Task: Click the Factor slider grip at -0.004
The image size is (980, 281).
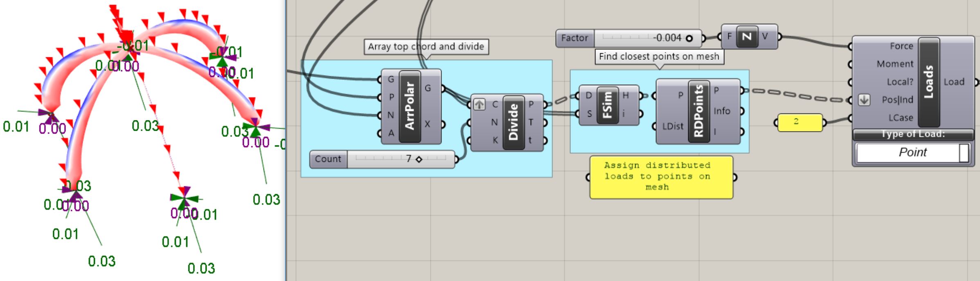Action: click(689, 38)
